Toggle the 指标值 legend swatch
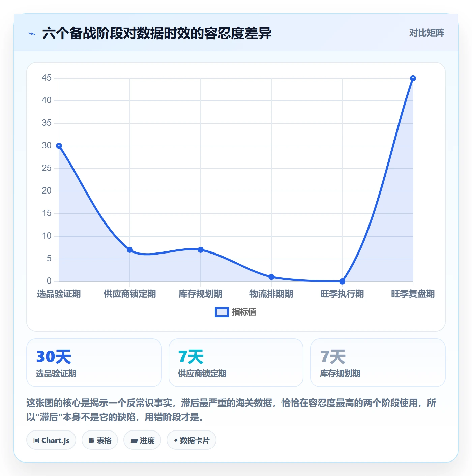This screenshot has width=472, height=476. (x=222, y=312)
